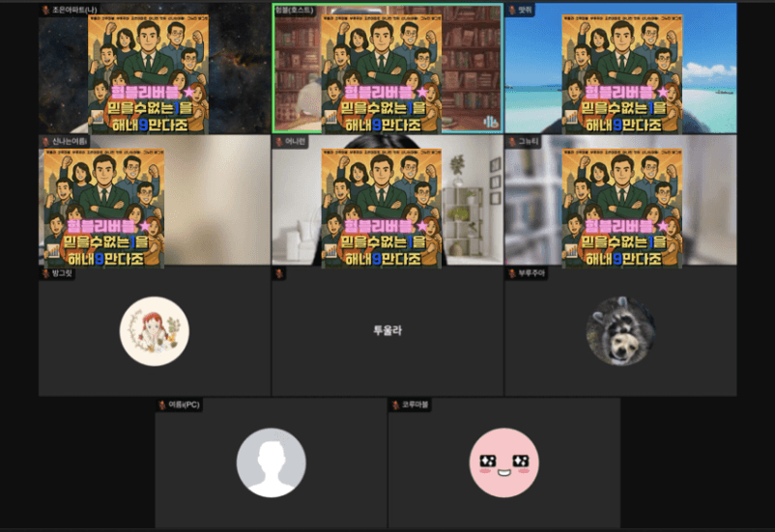Select the 신나는여름i video tile
Screen dimensions: 775x532
pos(155,200)
